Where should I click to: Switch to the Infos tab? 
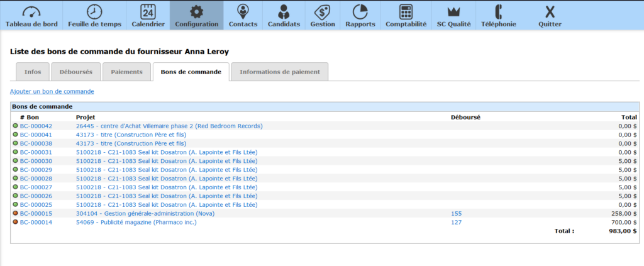click(33, 72)
